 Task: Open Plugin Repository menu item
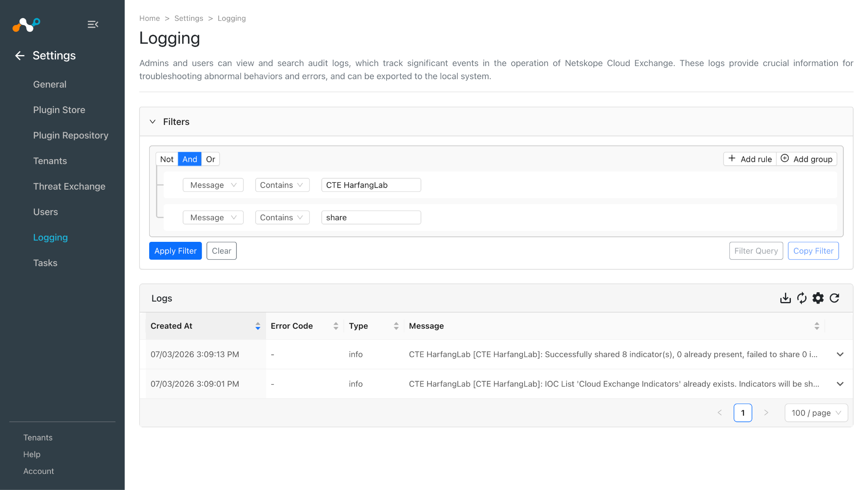point(71,136)
